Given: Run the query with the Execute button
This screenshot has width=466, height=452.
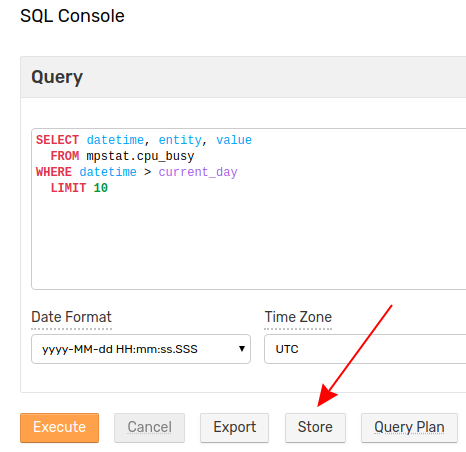Looking at the screenshot, I should coord(59,428).
